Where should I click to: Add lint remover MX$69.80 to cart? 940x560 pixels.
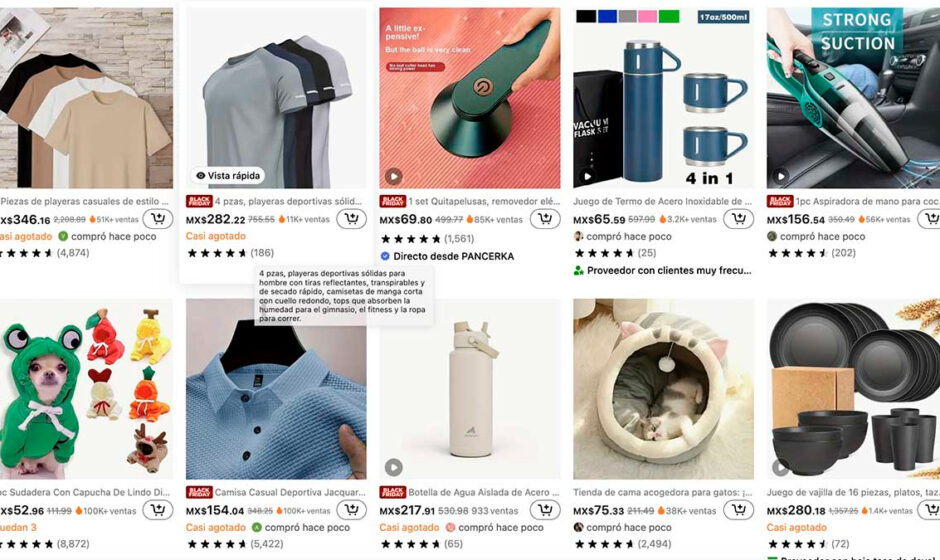coord(545,219)
